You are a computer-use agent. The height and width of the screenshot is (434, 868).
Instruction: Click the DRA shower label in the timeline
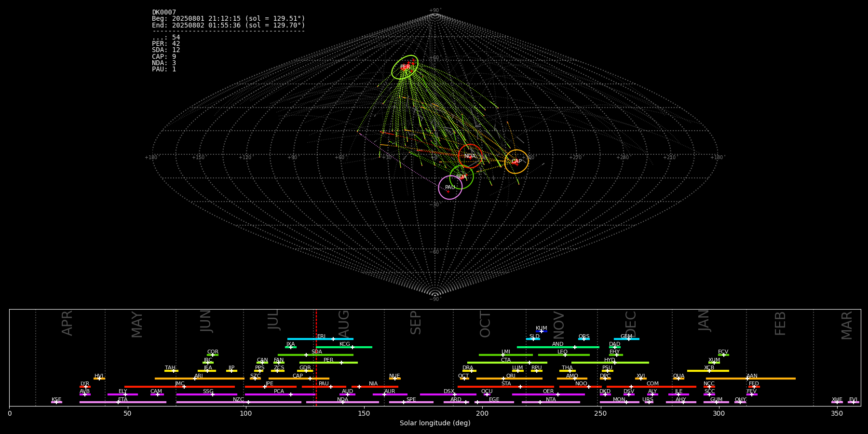tap(468, 368)
